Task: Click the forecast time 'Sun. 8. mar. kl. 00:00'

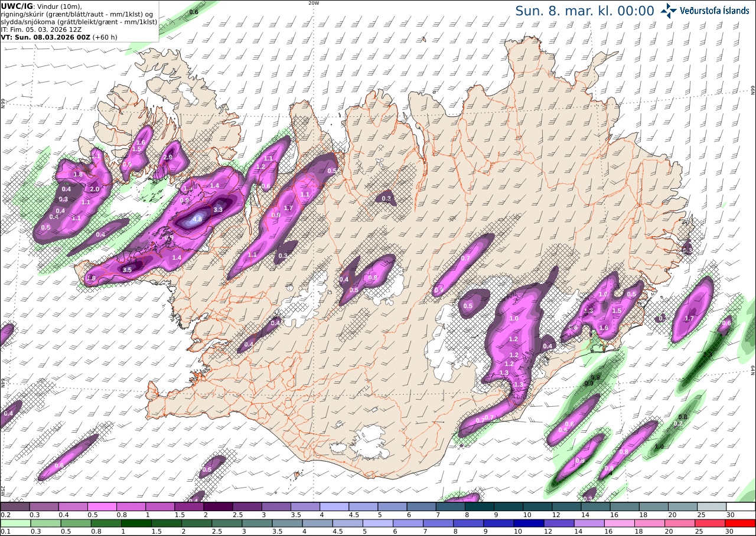Action: pyautogui.click(x=585, y=11)
